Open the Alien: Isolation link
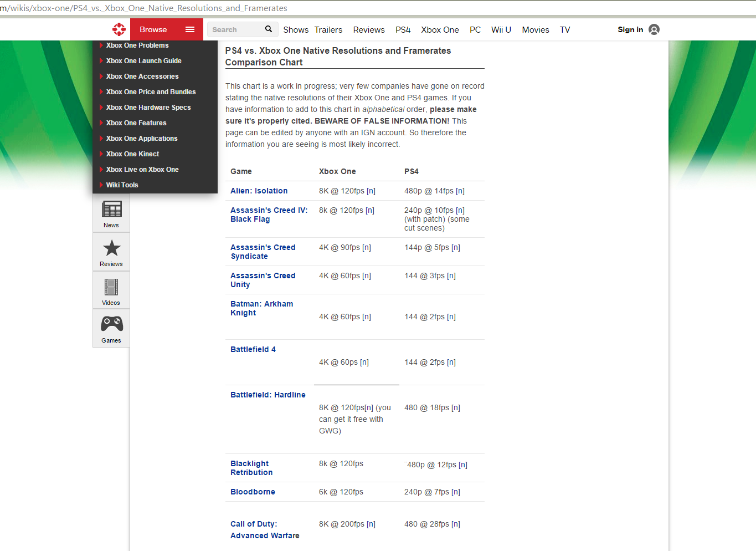756x551 pixels. click(x=259, y=191)
